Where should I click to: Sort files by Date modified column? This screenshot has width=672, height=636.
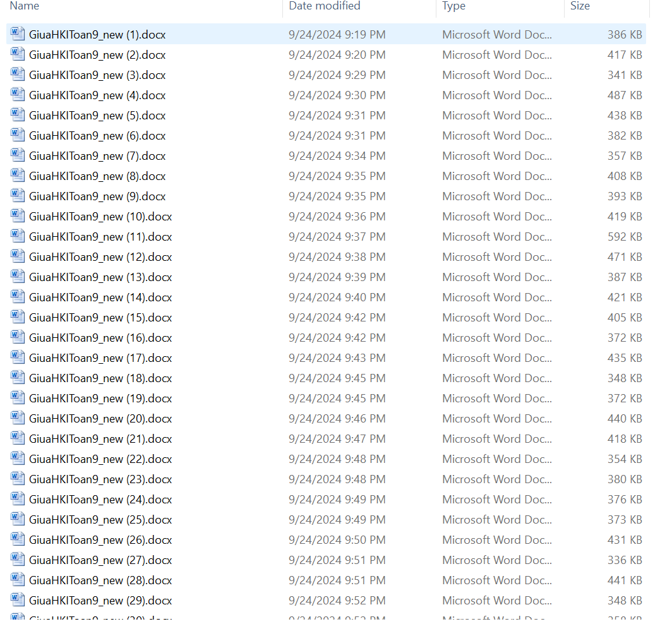click(x=325, y=6)
